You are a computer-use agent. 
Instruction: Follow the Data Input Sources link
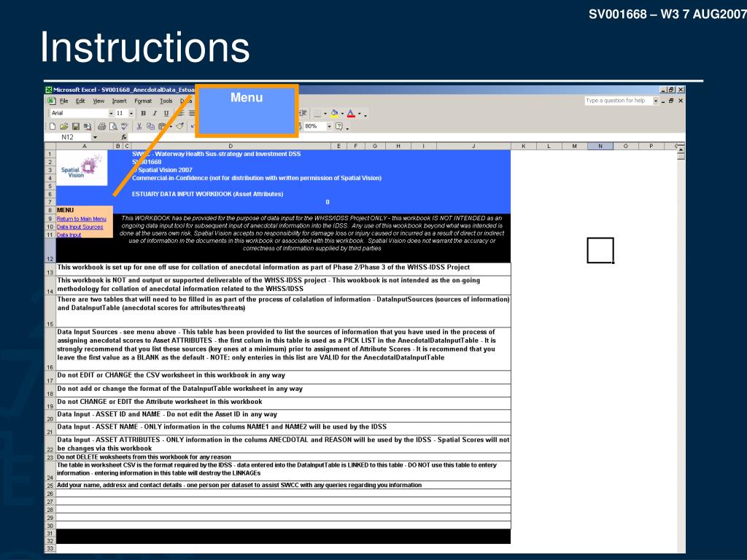80,227
